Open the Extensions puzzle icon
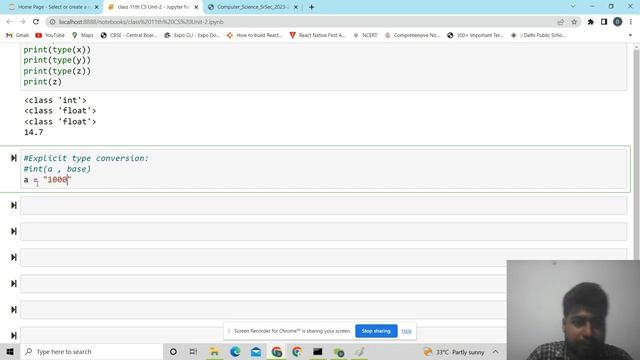The image size is (640, 360). coord(591,22)
